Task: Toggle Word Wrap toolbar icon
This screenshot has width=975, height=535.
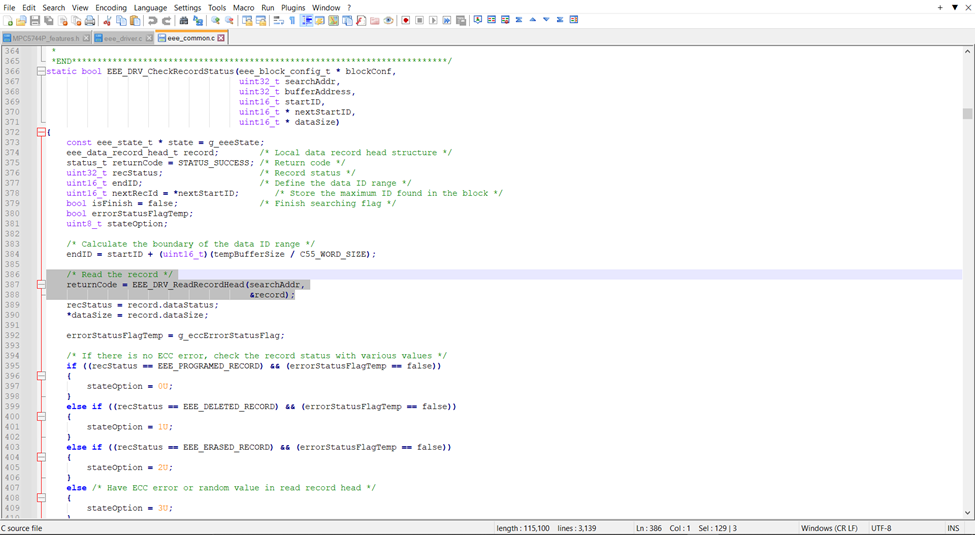Action: point(278,21)
